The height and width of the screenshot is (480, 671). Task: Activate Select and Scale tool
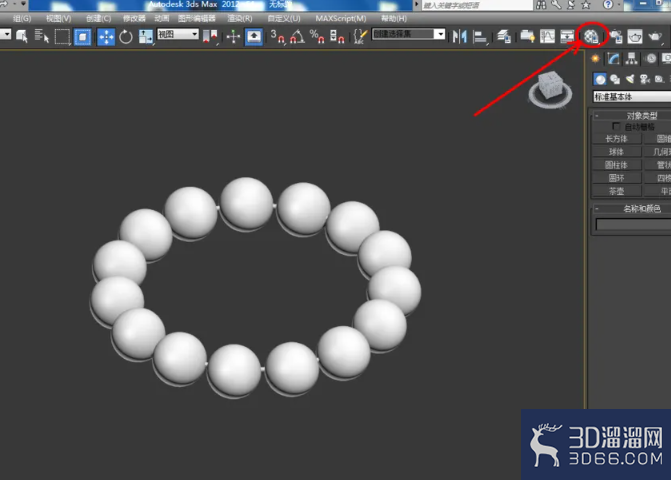click(145, 37)
